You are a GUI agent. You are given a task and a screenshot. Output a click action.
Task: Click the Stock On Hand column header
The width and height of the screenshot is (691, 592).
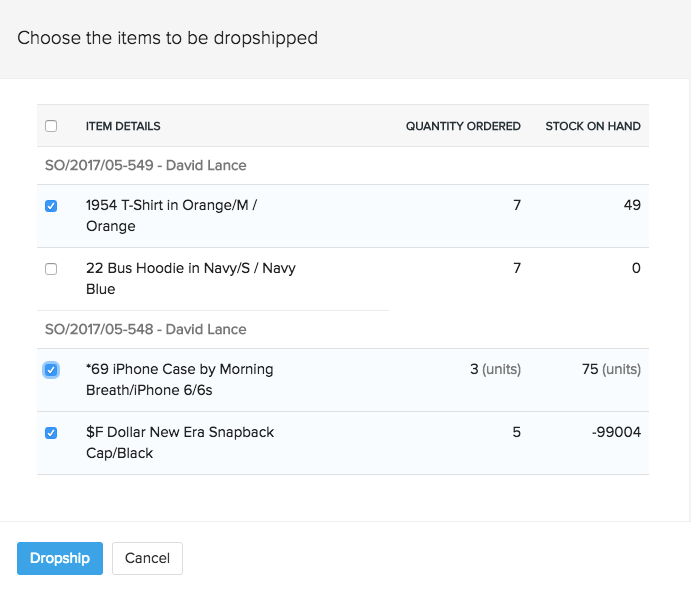tap(592, 126)
